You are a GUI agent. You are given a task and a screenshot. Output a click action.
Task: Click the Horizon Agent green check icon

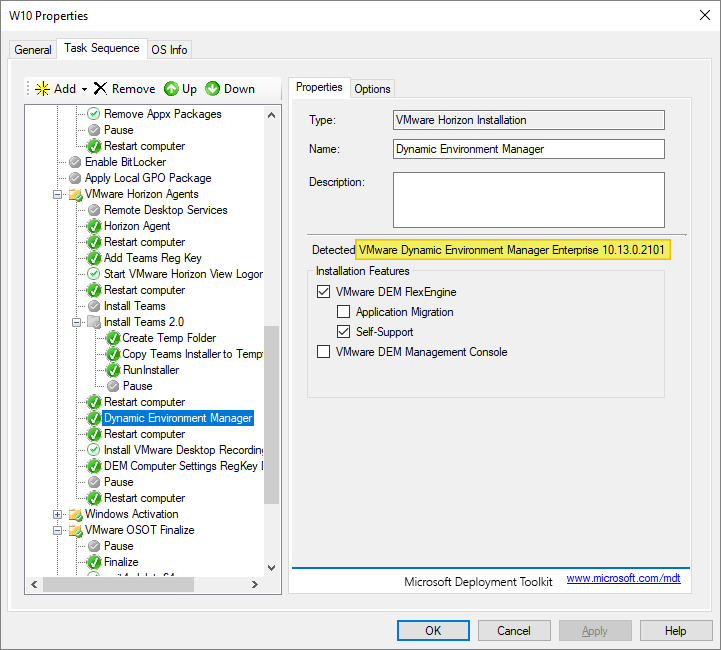click(94, 226)
